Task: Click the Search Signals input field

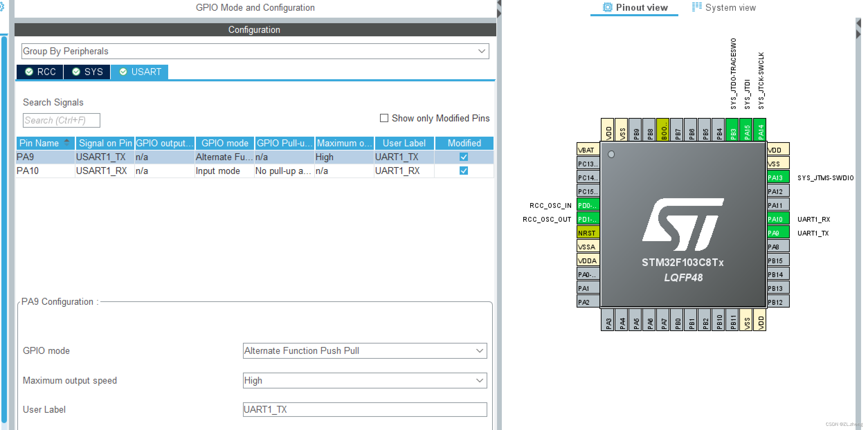Action: (62, 120)
